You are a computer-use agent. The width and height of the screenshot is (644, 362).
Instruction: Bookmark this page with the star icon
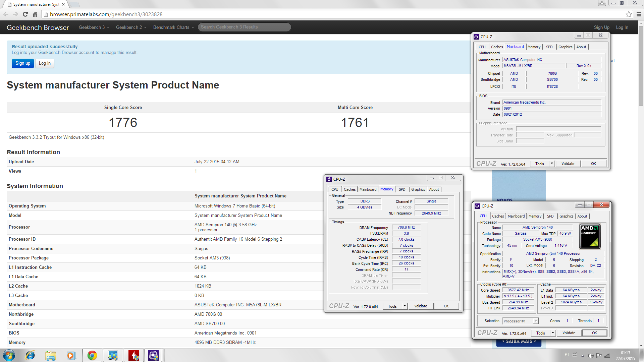(629, 14)
